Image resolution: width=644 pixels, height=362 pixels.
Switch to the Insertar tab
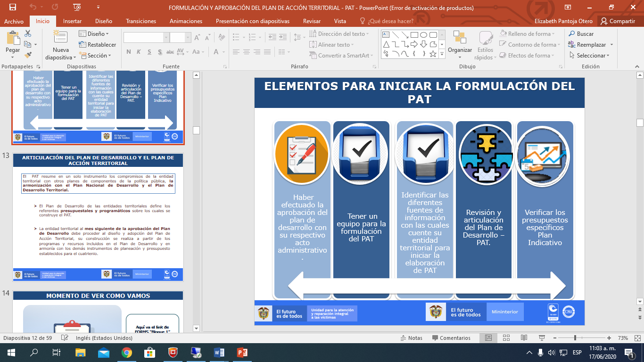click(x=72, y=21)
